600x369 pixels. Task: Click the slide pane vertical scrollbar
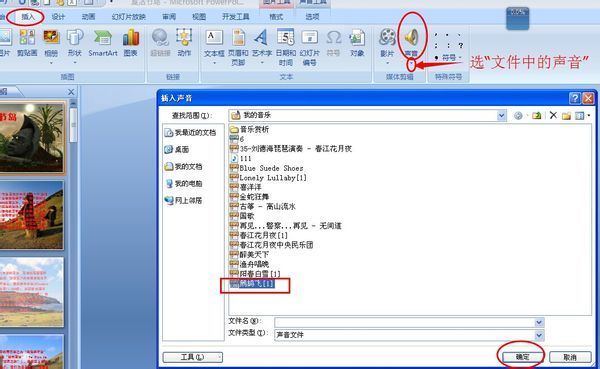(x=73, y=124)
